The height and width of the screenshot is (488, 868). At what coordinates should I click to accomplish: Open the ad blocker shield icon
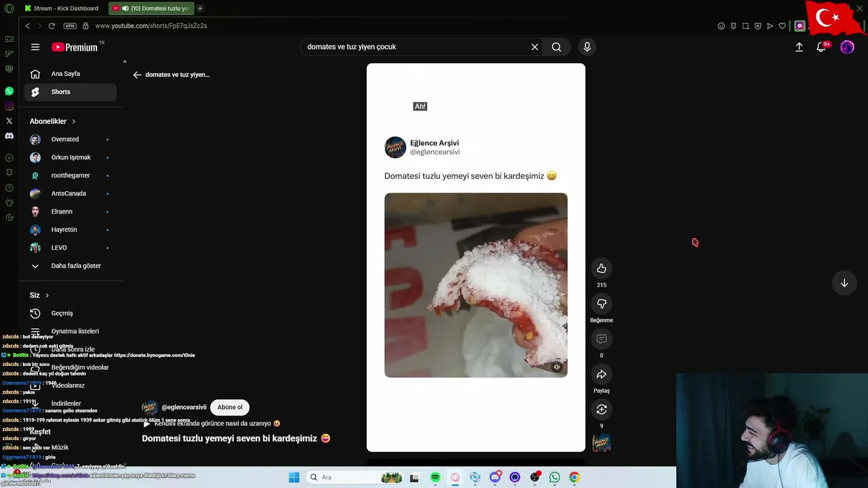757,26
